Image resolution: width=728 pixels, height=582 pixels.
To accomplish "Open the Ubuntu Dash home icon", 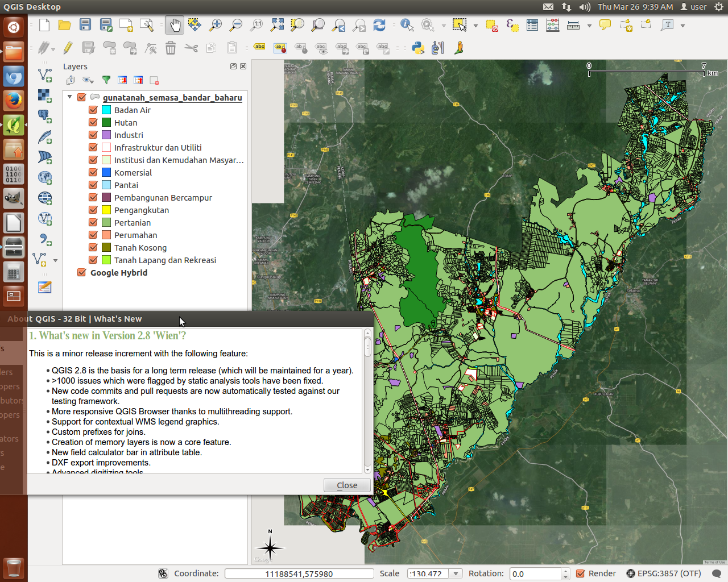I will (14, 27).
